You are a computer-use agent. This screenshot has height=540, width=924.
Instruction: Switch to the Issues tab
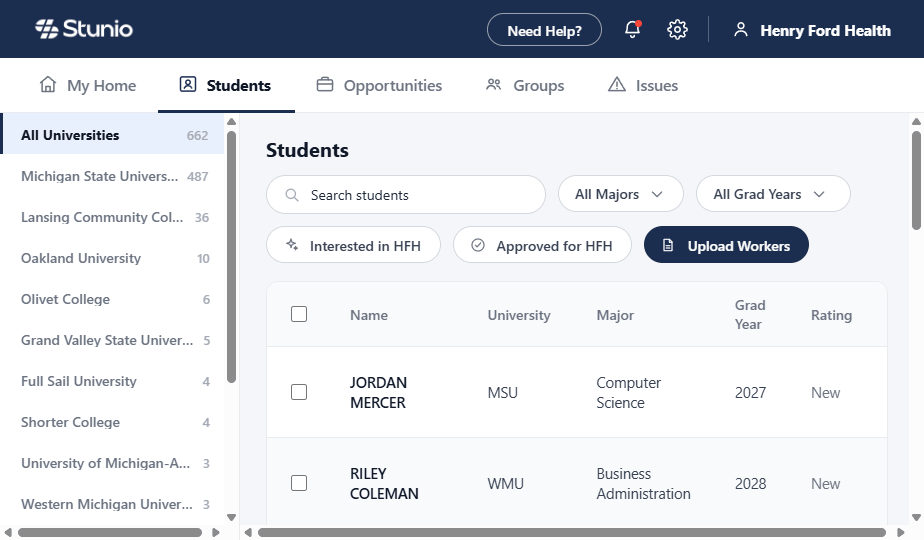pyautogui.click(x=643, y=85)
